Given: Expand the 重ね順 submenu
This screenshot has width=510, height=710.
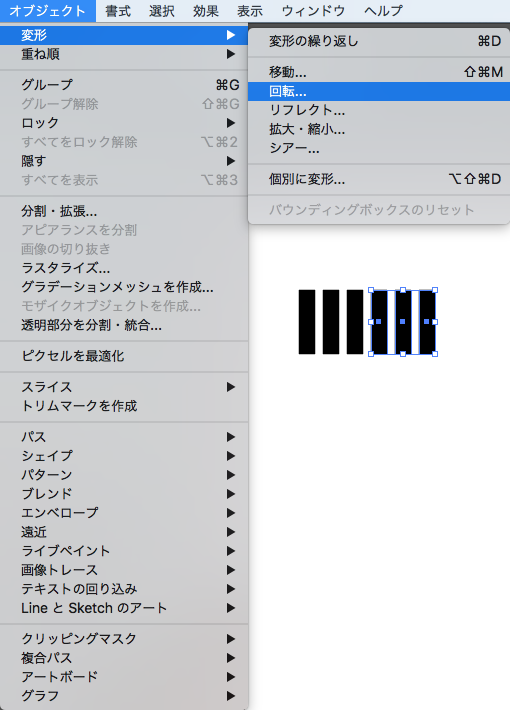Looking at the screenshot, I should point(124,54).
